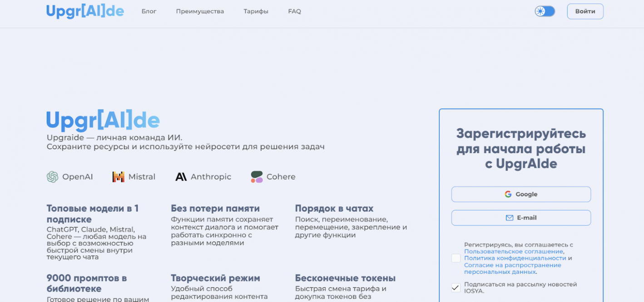Open FAQ in the top navigation
644x302 pixels.
[294, 11]
